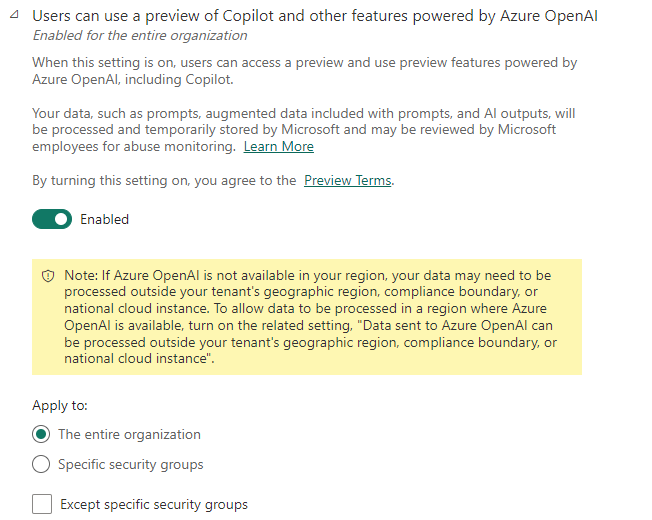Screen dimensions: 652x520
Task: Select the entire organization radio button
Action: click(41, 434)
